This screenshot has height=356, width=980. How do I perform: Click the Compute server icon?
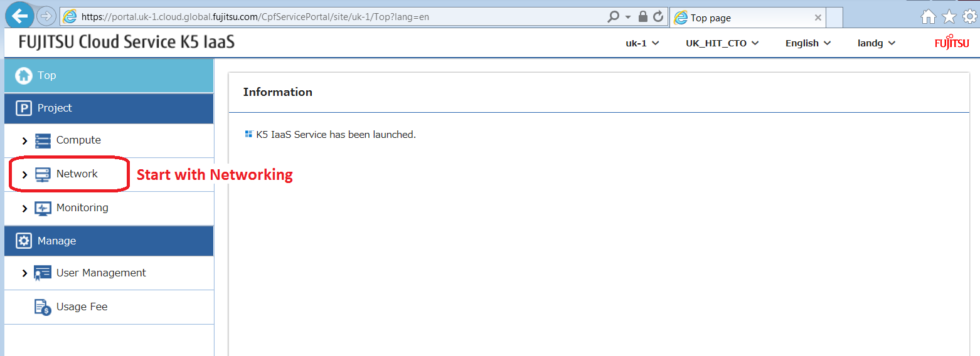pos(43,140)
